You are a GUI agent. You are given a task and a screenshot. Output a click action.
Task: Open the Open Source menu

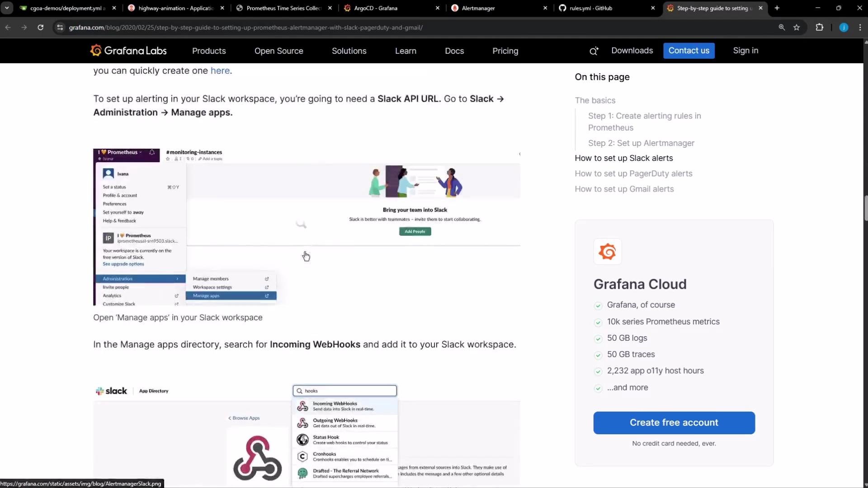tap(278, 51)
